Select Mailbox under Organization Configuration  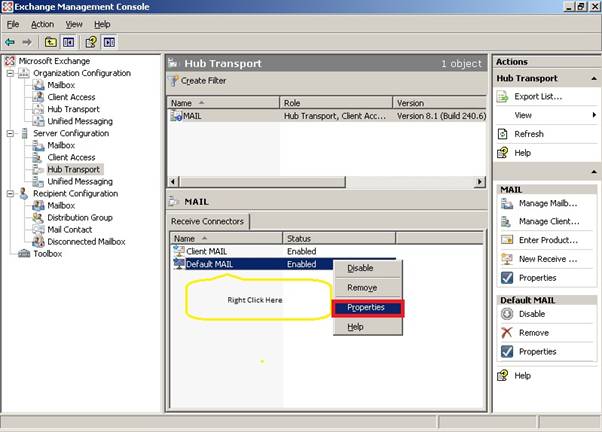point(61,85)
